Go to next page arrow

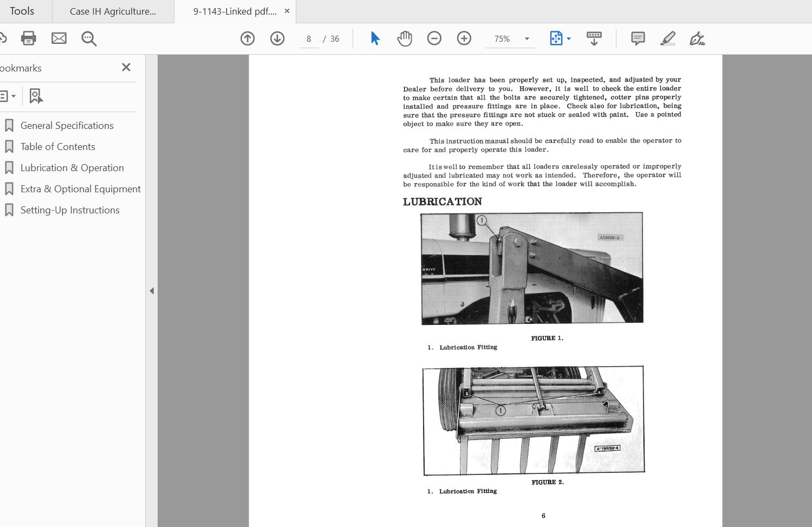pos(277,38)
